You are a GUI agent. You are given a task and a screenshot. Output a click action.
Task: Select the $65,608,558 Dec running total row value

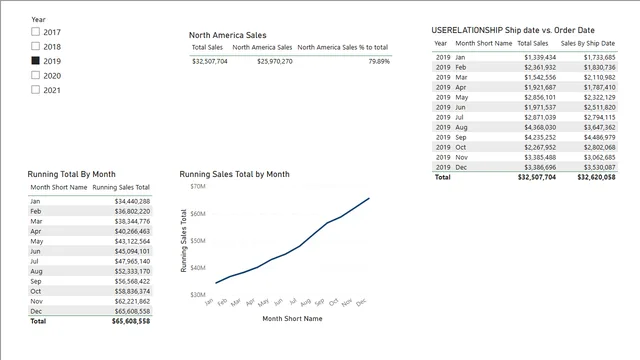tap(132, 311)
